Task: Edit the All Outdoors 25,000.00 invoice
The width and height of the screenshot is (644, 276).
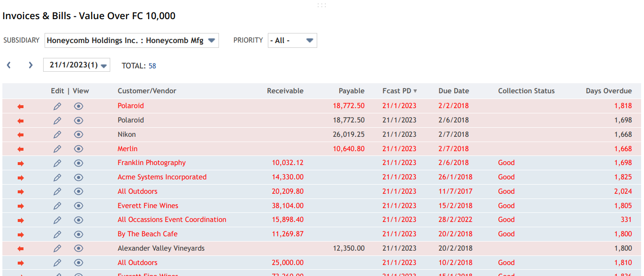Action: click(57, 263)
